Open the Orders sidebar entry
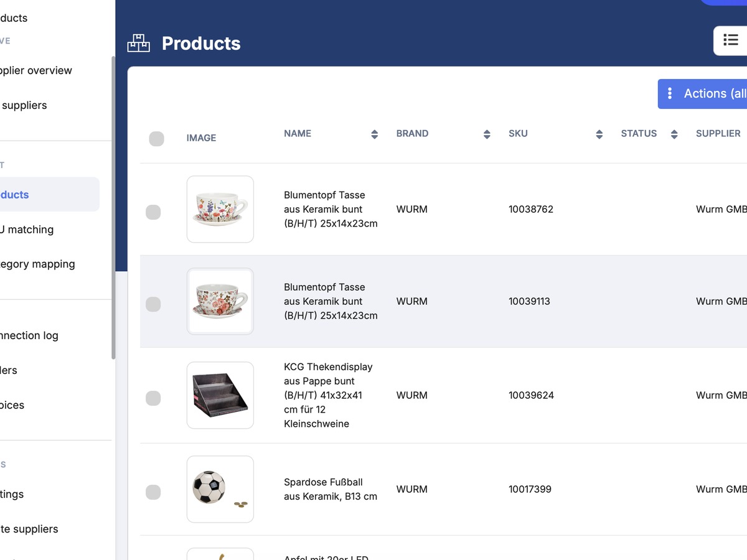Screen dimensions: 747x560 pos(9,370)
